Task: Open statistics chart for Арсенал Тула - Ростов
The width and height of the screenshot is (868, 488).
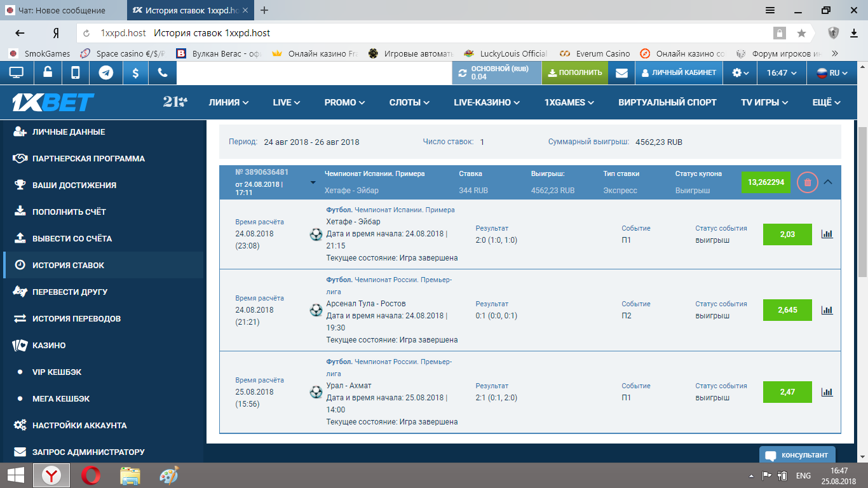Action: [x=827, y=310]
